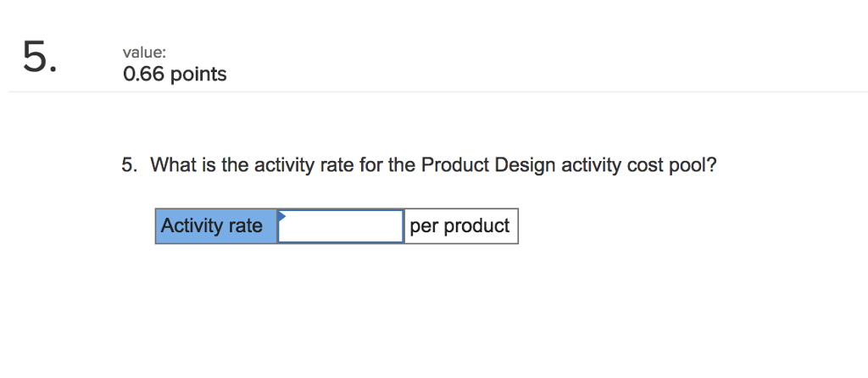Click the word 'points' under value
Viewport: 868px width, 378px height.
199,75
